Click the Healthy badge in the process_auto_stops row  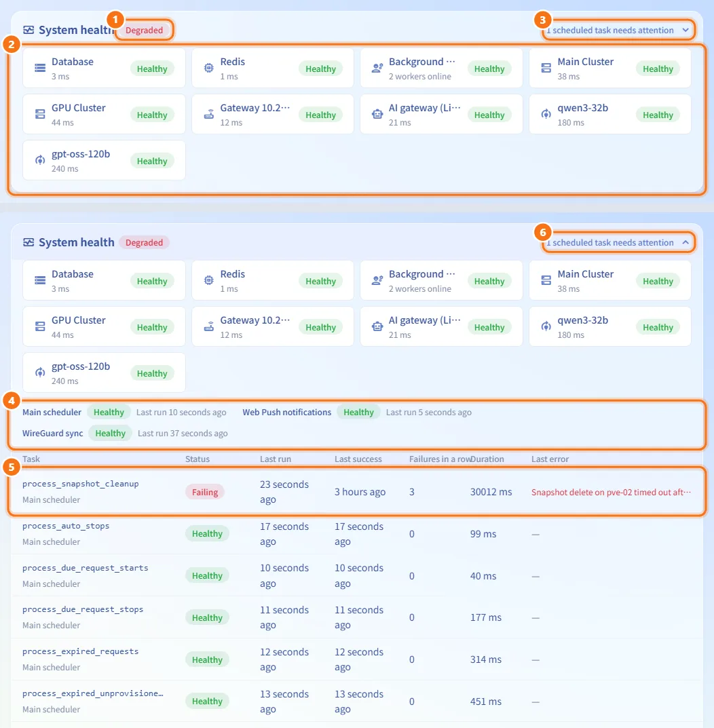(x=207, y=534)
